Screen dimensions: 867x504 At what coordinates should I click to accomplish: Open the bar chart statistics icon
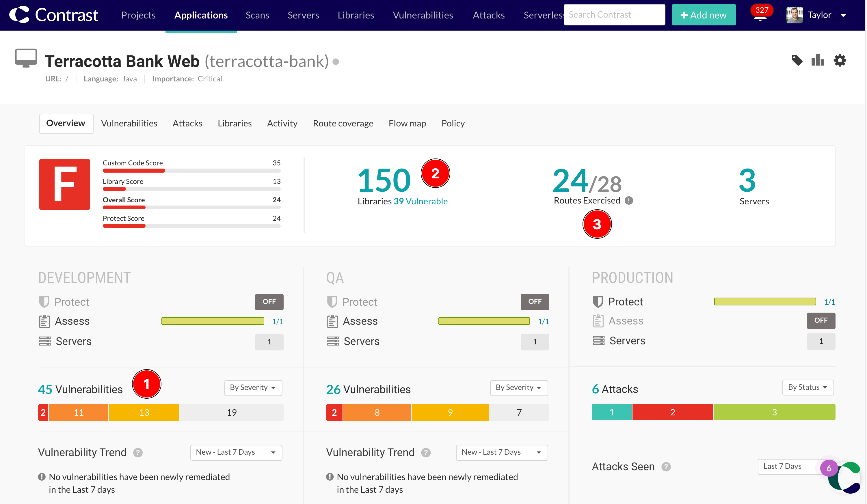pyautogui.click(x=818, y=61)
